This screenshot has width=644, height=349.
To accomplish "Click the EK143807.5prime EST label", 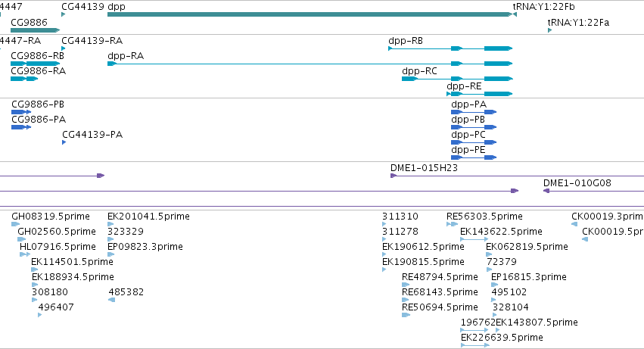I will (537, 323).
